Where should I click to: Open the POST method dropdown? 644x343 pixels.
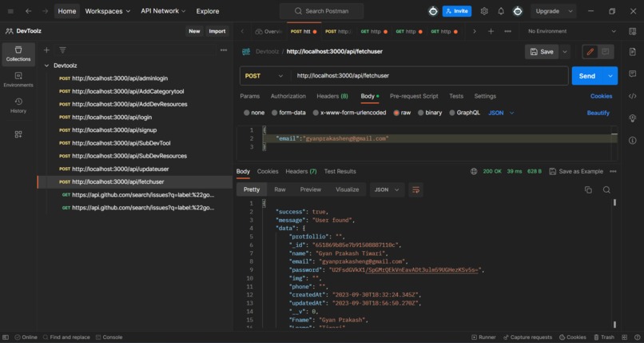[264, 76]
